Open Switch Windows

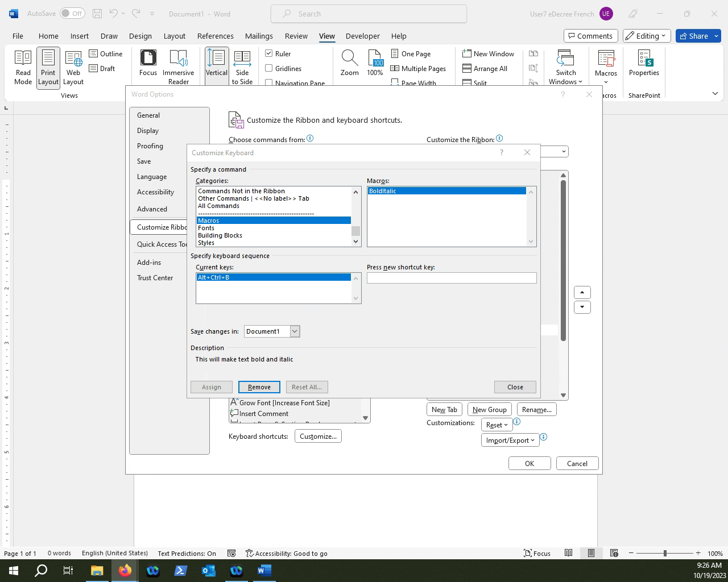click(x=565, y=66)
